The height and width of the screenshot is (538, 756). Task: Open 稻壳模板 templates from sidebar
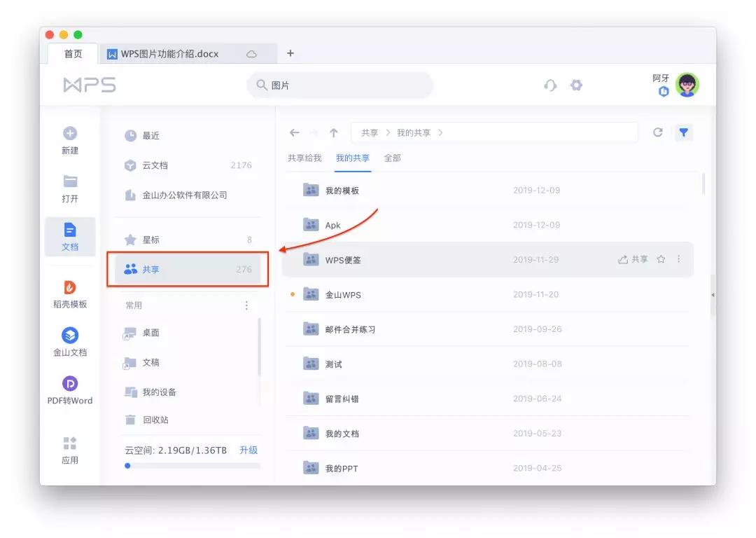[69, 294]
